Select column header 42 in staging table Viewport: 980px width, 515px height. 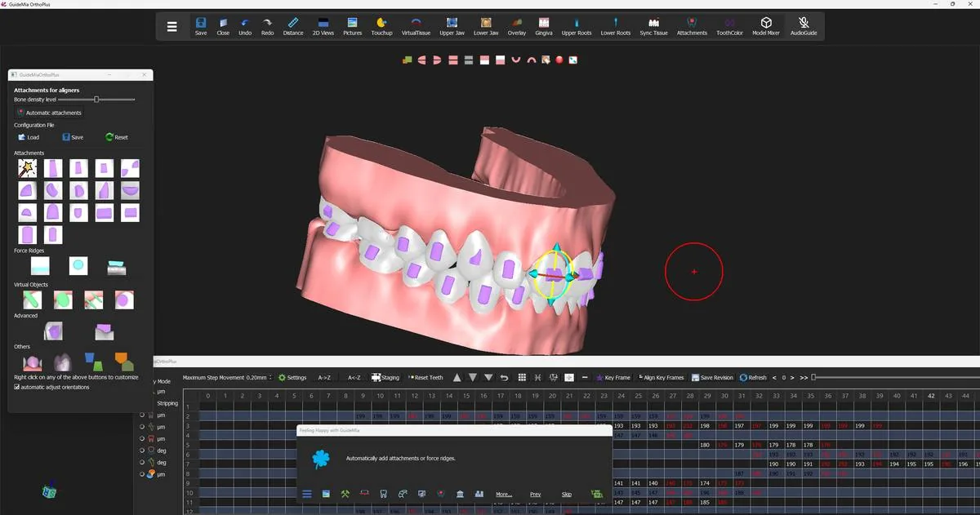click(931, 396)
